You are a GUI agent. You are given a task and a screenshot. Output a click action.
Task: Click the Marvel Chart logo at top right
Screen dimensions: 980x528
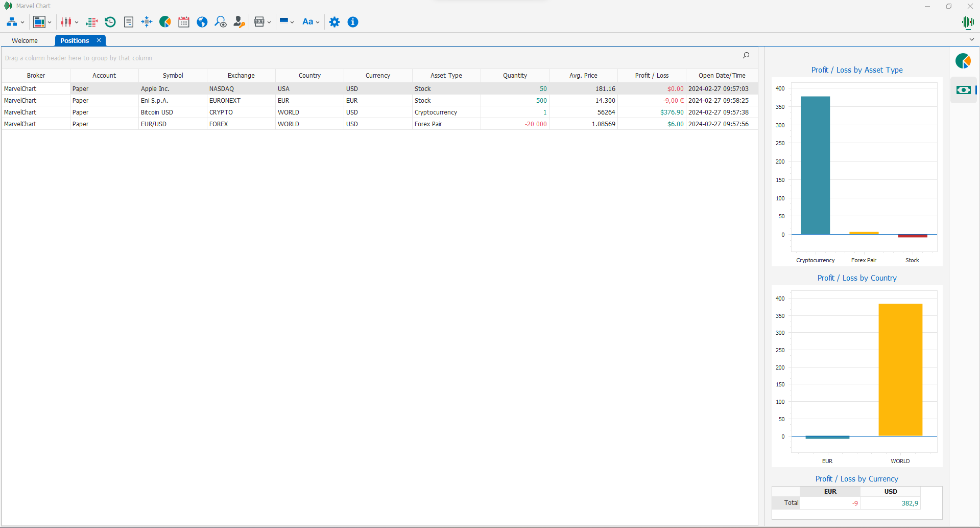(x=967, y=22)
